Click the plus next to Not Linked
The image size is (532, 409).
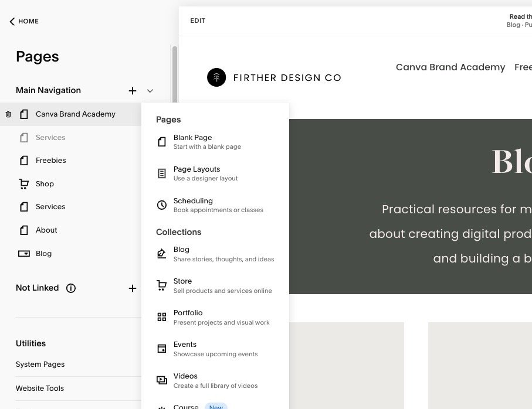[x=133, y=288]
